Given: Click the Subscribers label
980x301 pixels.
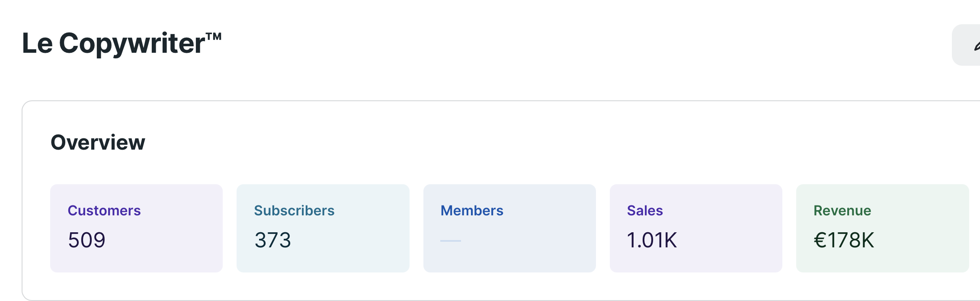Looking at the screenshot, I should click(294, 211).
